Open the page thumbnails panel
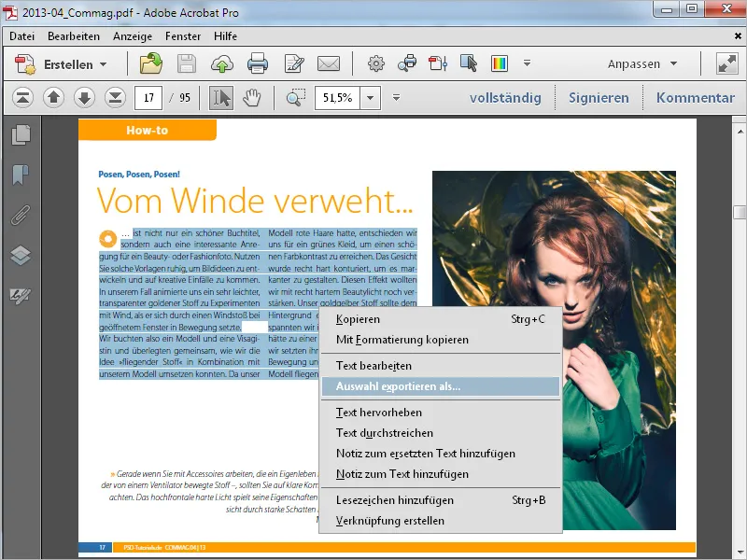 click(21, 135)
